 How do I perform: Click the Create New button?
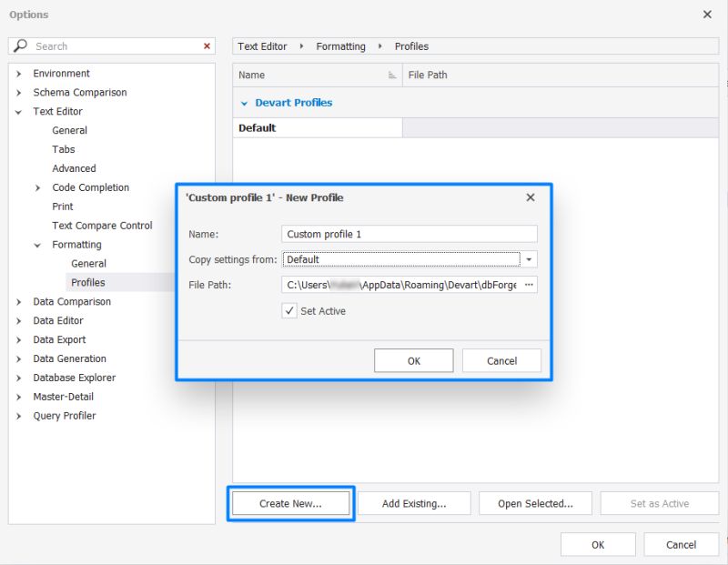pyautogui.click(x=290, y=502)
